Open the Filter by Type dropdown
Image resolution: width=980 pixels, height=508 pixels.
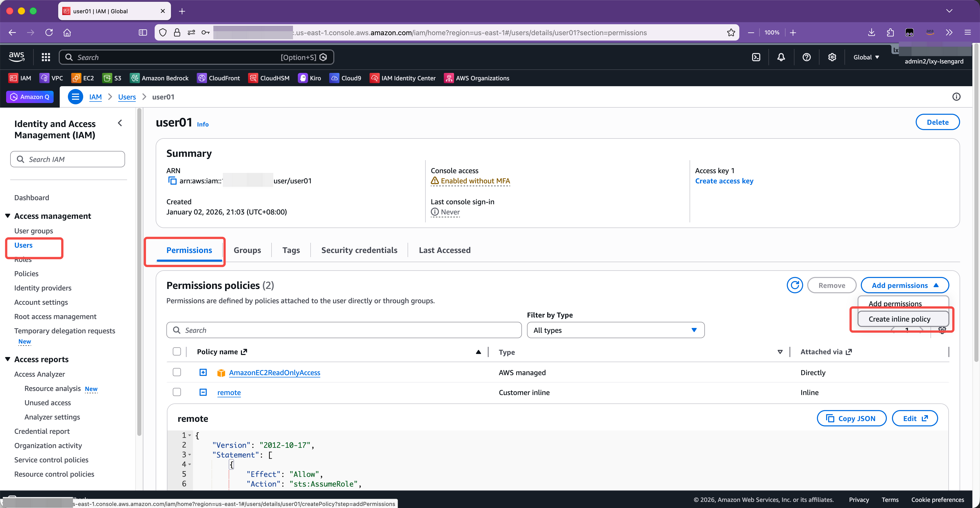pos(615,330)
